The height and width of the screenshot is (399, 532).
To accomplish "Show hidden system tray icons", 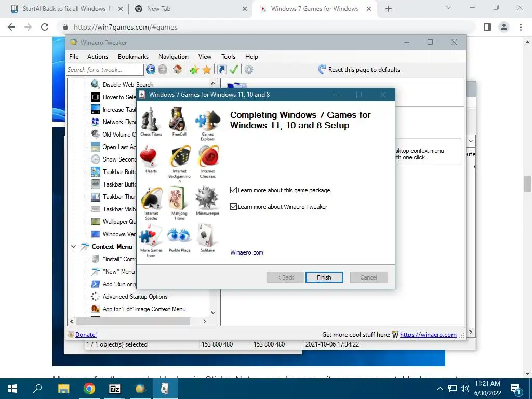I will click(x=440, y=389).
